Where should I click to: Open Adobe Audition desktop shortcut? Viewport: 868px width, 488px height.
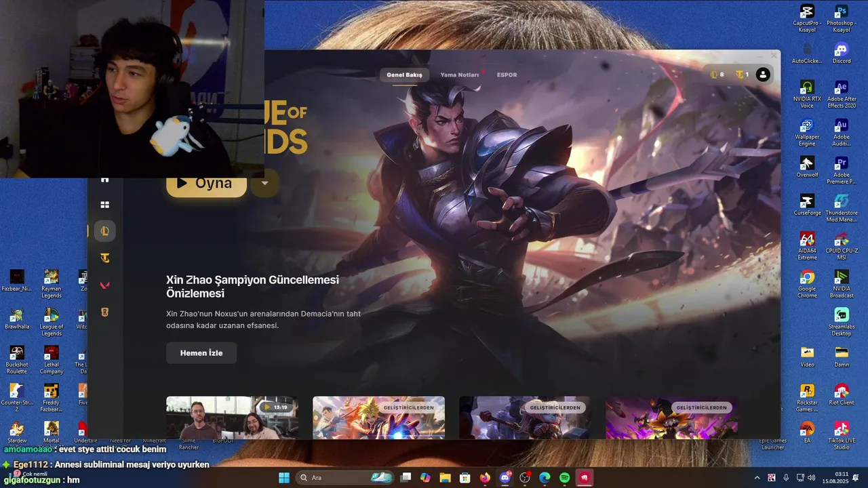coord(841,132)
